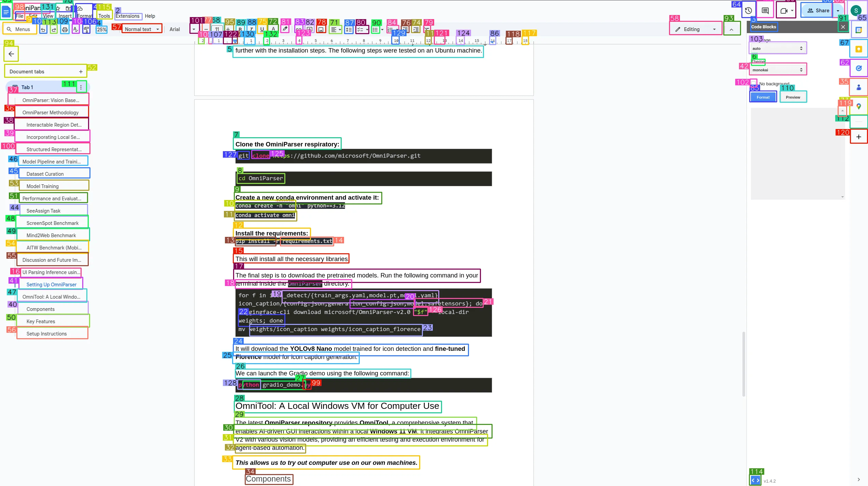Toggle underline formatting
This screenshot has width=868, height=486.
coord(262,30)
